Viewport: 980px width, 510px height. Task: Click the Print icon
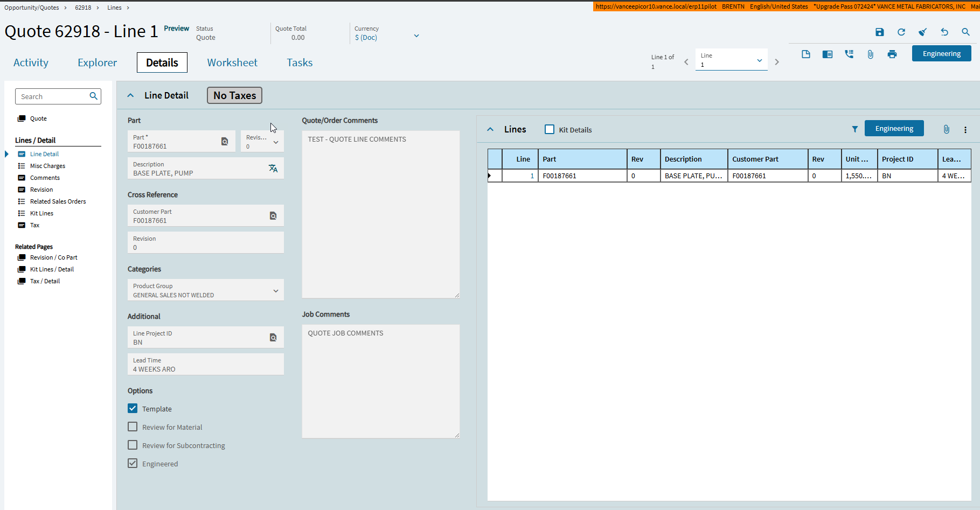click(892, 54)
